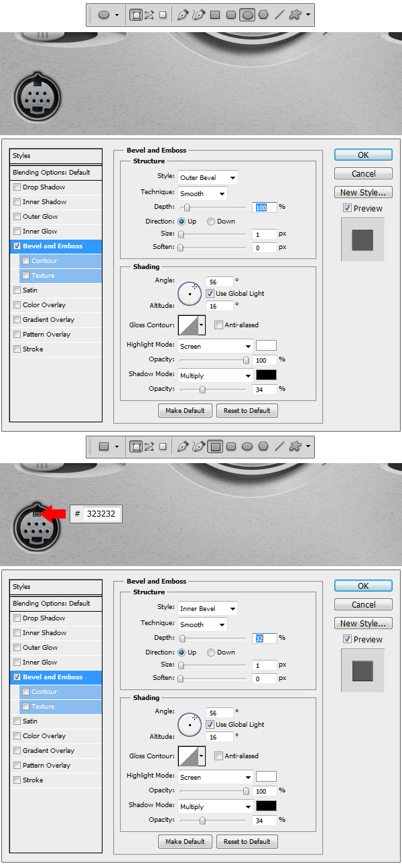Image resolution: width=402 pixels, height=868 pixels.
Task: Select the Pen tool in the ellipse-active options bar
Action: (x=182, y=15)
